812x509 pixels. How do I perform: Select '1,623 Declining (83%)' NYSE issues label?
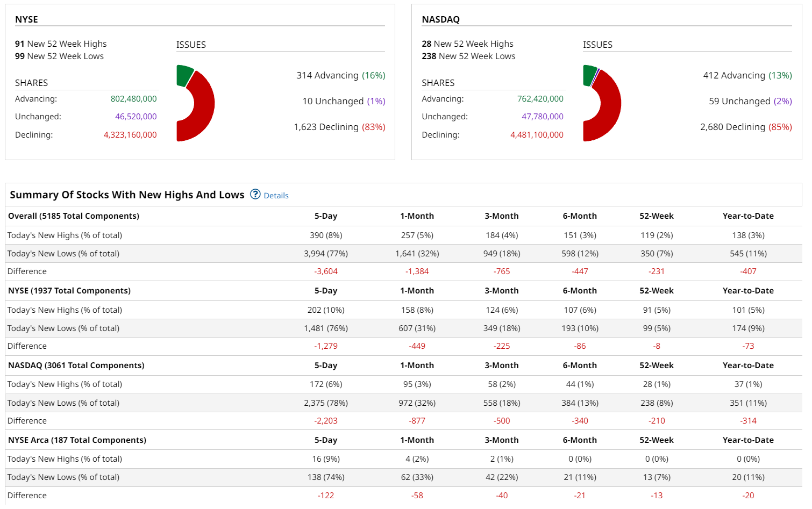[x=339, y=127]
